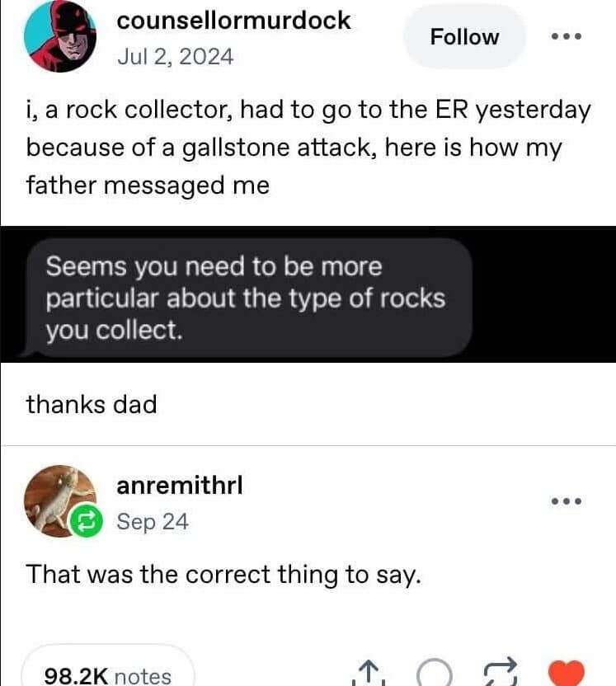Click the reply bubble icon
616x686 pixels.
point(434,675)
